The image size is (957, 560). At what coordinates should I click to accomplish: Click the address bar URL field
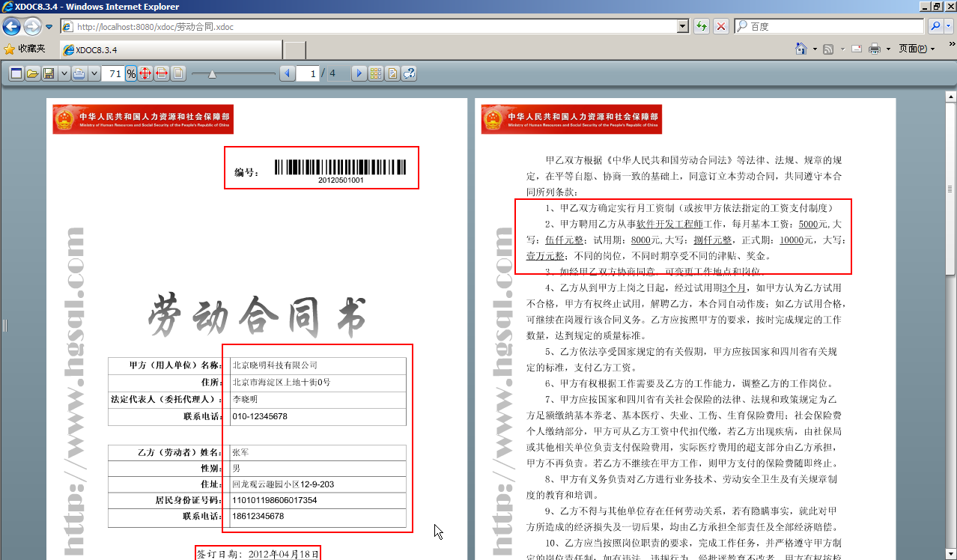pyautogui.click(x=374, y=26)
